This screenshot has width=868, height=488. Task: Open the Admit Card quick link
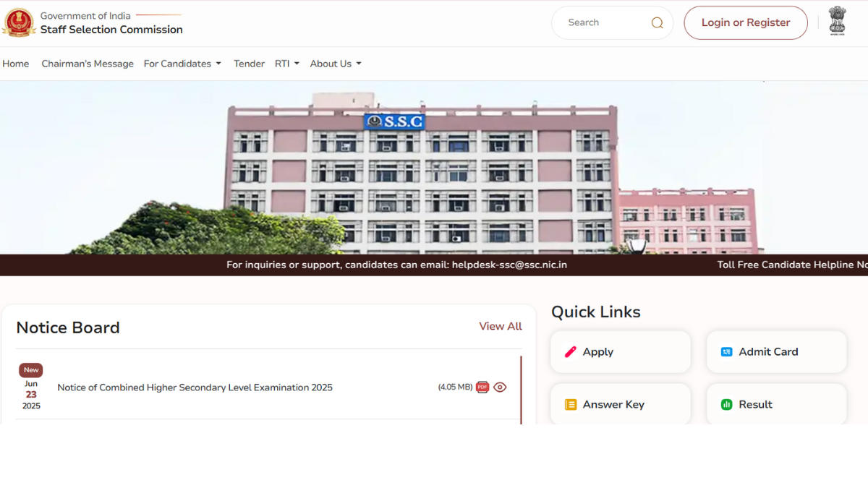[777, 352]
